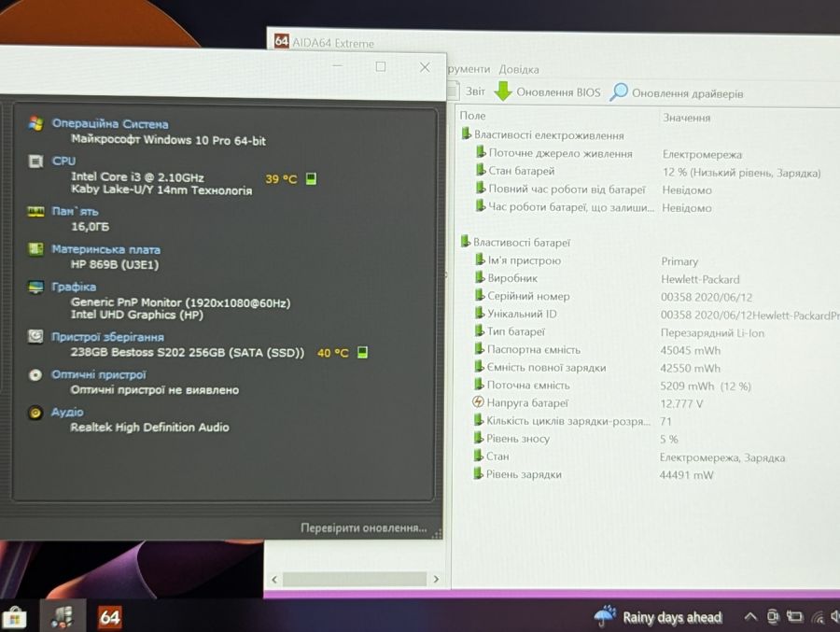Click the Windows flag icon beside Операційна Система
The image size is (840, 632).
(x=35, y=123)
